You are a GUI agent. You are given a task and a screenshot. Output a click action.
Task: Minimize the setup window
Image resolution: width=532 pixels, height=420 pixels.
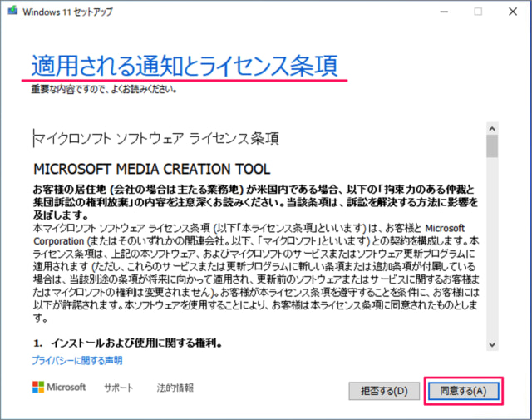(444, 12)
